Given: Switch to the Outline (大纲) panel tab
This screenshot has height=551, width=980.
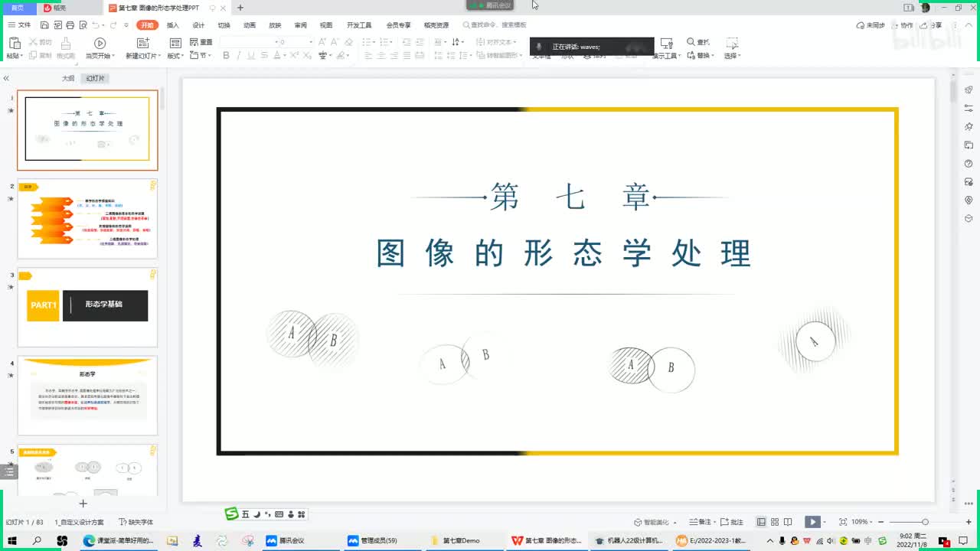Looking at the screenshot, I should (68, 79).
